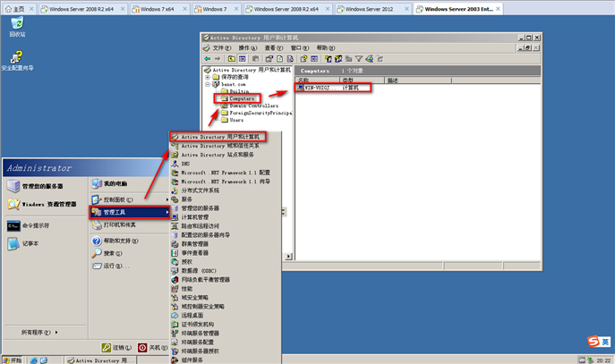Switch to 主页 (Home) tab

coord(19,9)
